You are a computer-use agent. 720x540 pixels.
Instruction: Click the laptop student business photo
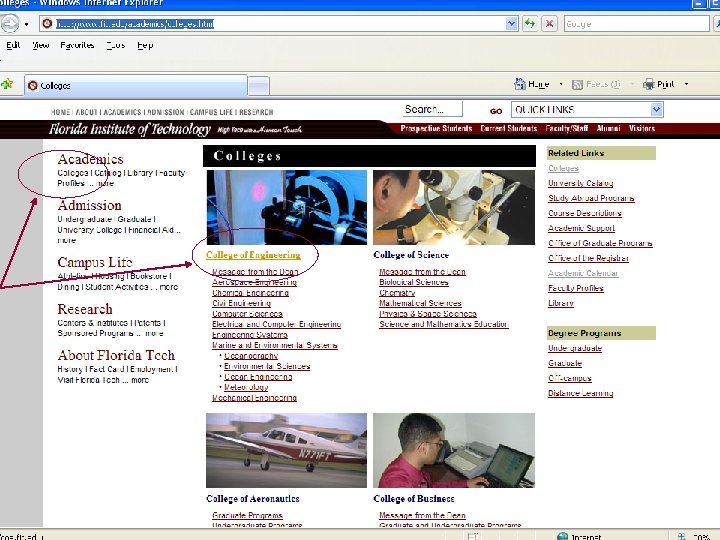(454, 450)
